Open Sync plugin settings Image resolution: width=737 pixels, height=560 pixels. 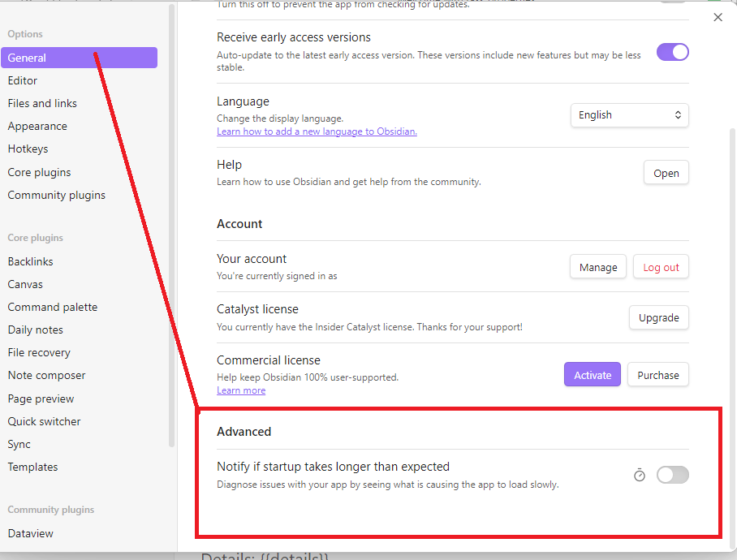point(19,445)
